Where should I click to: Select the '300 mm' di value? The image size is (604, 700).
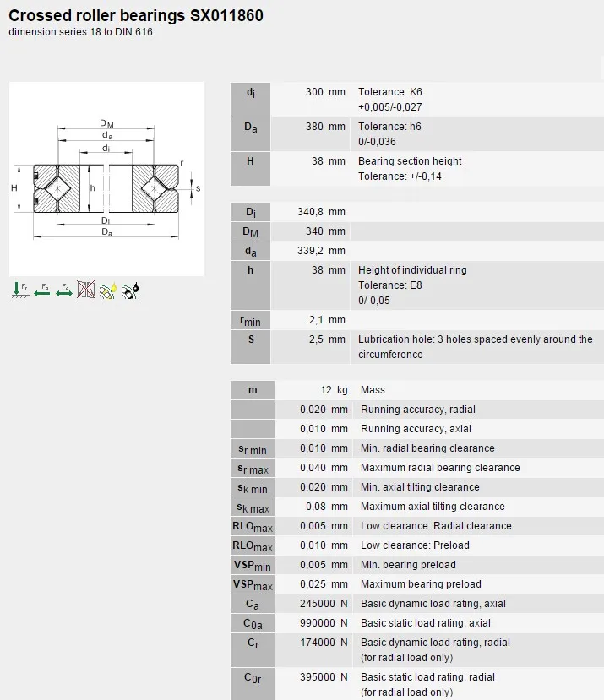pyautogui.click(x=325, y=92)
